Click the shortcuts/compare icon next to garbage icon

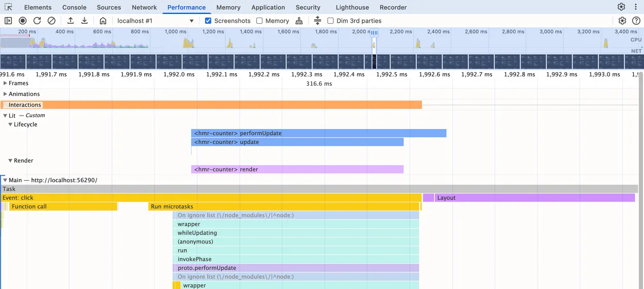tap(317, 21)
